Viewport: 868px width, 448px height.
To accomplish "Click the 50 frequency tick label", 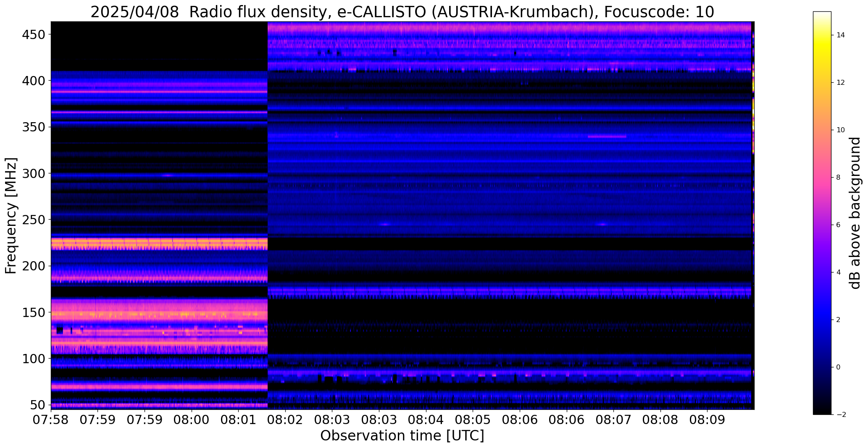I will click(x=38, y=405).
